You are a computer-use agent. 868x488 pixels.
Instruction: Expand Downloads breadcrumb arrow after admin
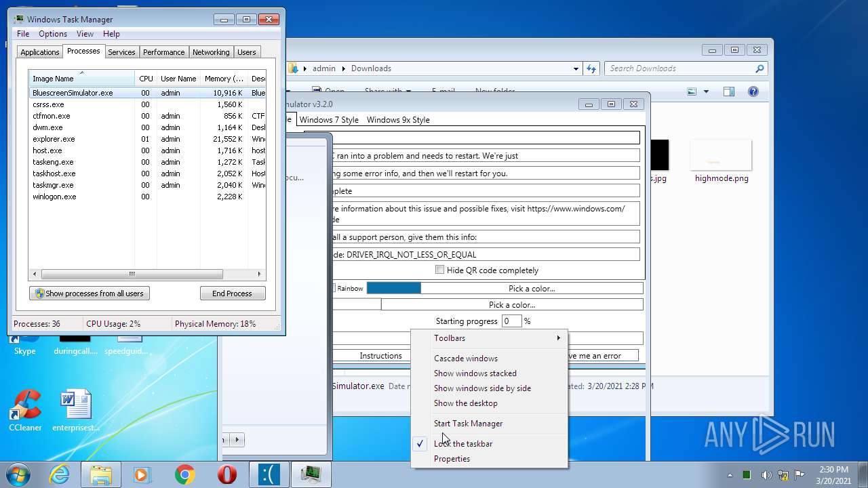tap(344, 68)
